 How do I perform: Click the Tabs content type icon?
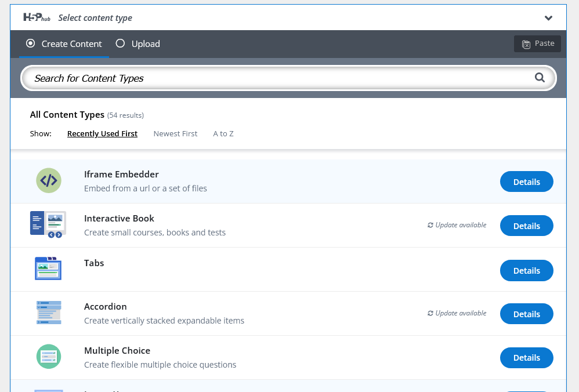point(48,268)
